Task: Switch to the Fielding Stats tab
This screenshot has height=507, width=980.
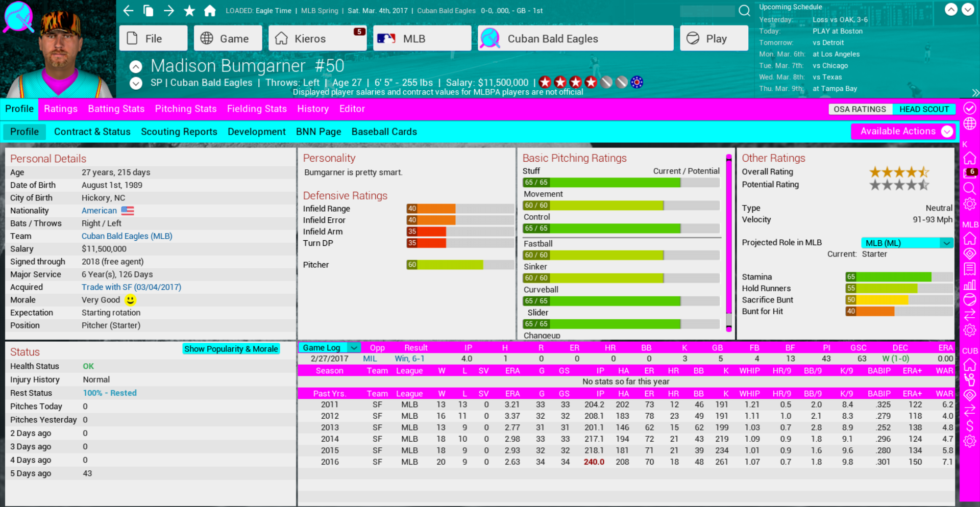Action: point(257,109)
